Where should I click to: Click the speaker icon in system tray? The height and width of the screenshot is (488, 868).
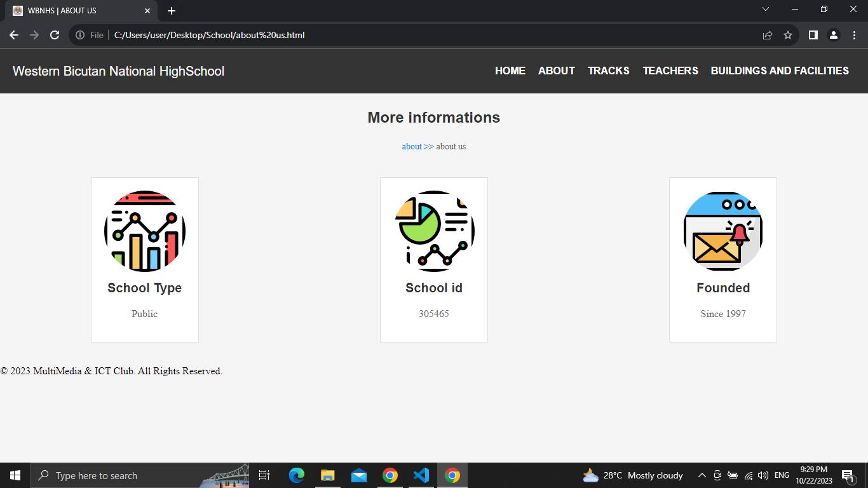pos(763,475)
